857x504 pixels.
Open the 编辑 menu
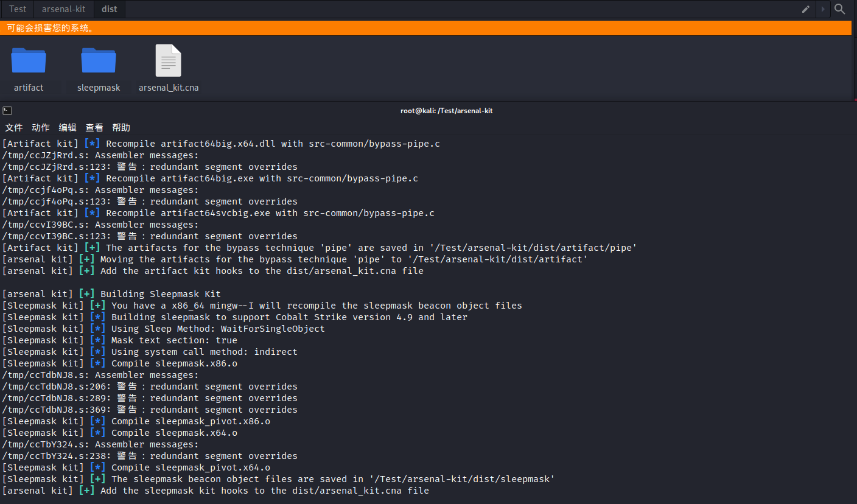pyautogui.click(x=68, y=127)
